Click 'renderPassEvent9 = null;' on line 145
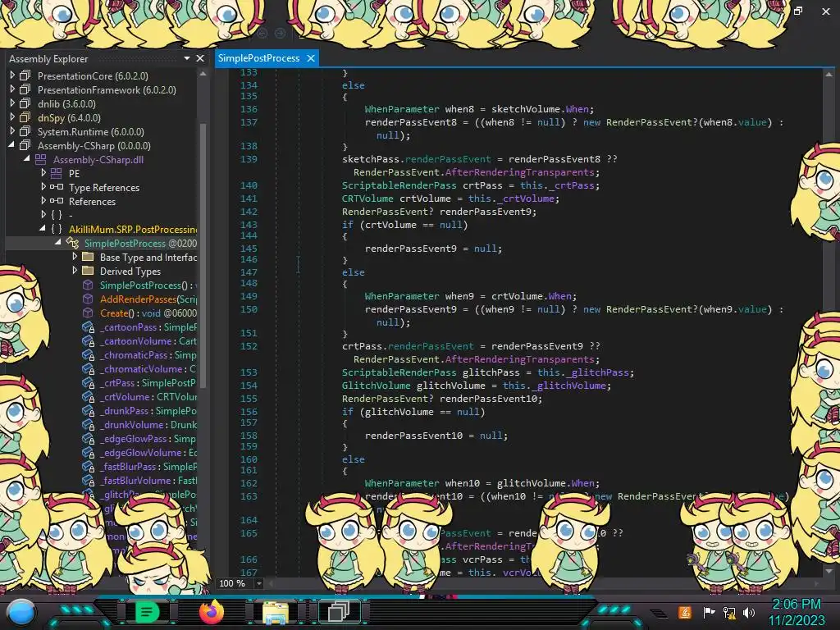Screen dimensions: 840x630 (x=433, y=249)
